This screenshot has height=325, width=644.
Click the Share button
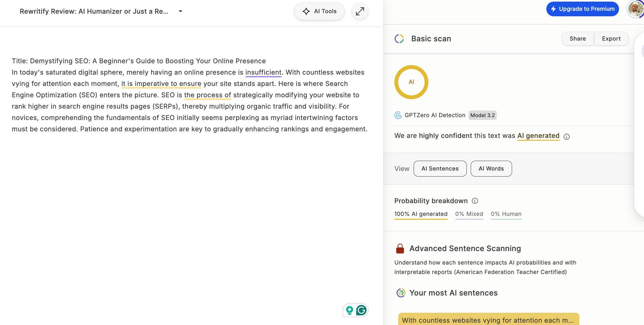click(x=578, y=38)
